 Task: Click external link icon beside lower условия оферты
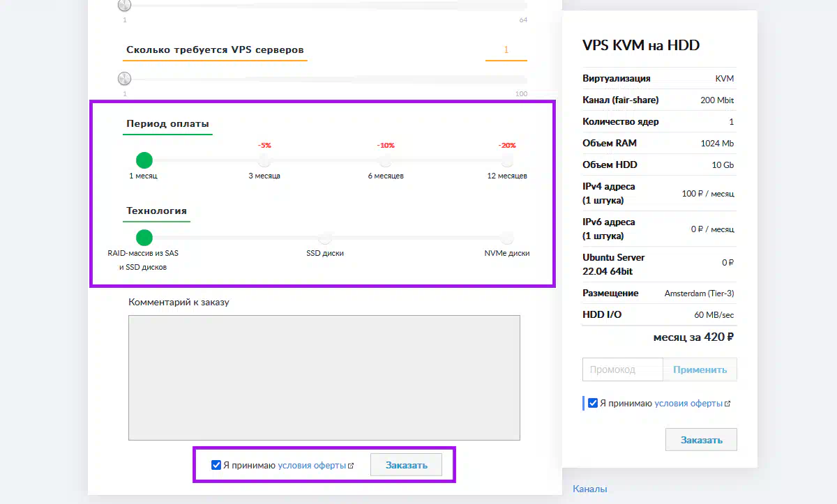pyautogui.click(x=351, y=466)
